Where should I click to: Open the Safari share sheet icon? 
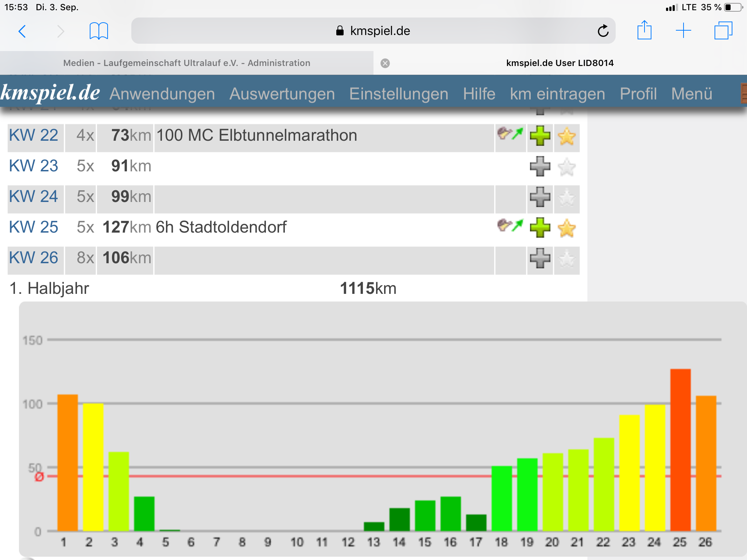pos(645,30)
